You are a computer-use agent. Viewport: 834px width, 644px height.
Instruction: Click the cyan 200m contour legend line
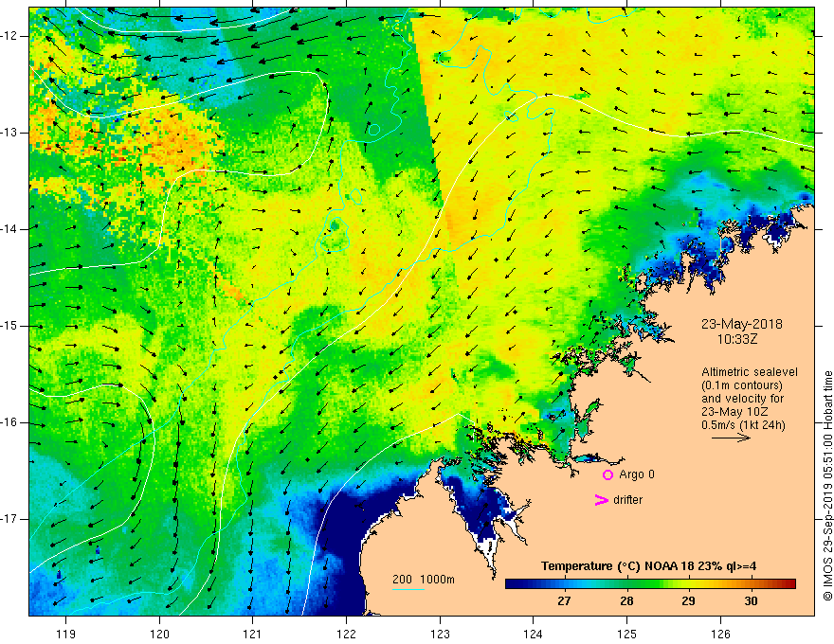pyautogui.click(x=408, y=589)
